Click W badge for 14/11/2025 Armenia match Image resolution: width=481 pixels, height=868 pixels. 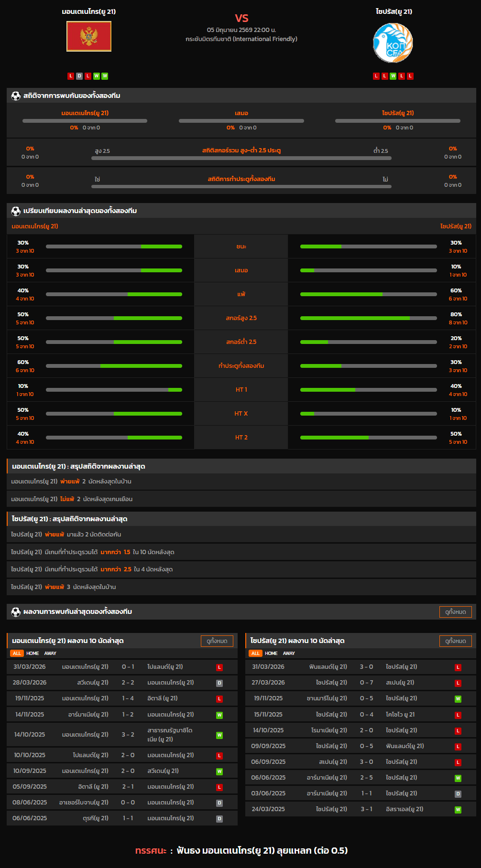pyautogui.click(x=219, y=715)
